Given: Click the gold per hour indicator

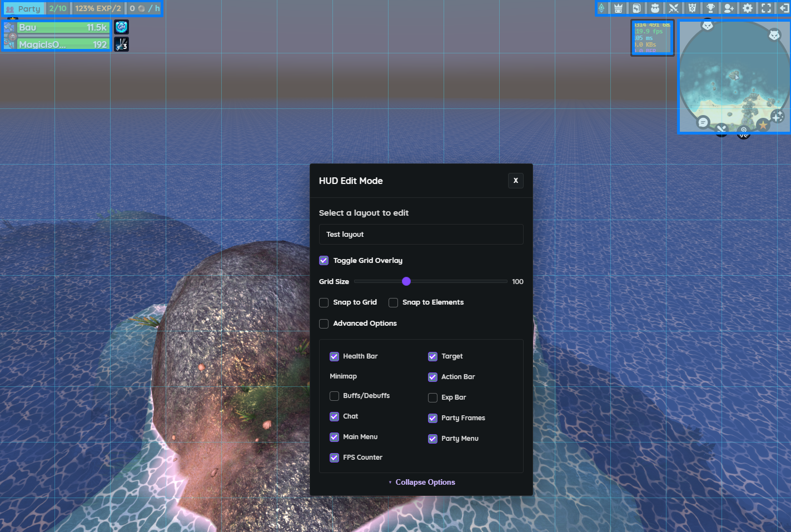Looking at the screenshot, I should pos(145,8).
